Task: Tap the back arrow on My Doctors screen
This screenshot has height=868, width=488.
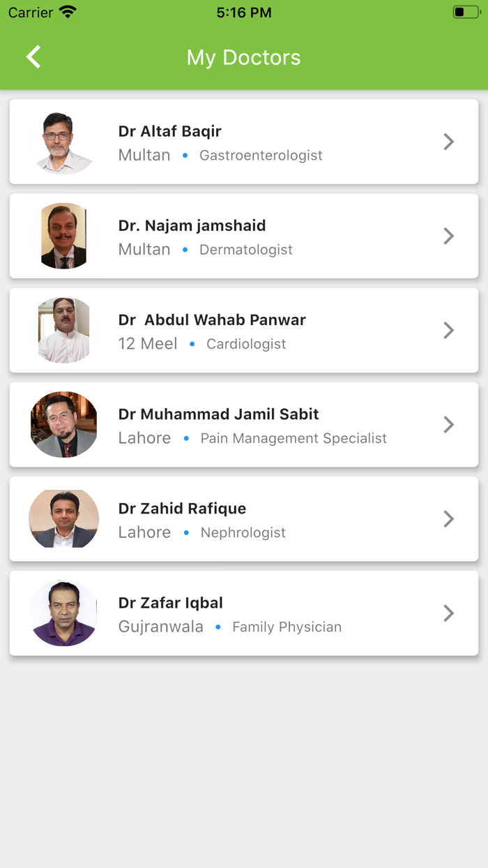Action: 33,57
